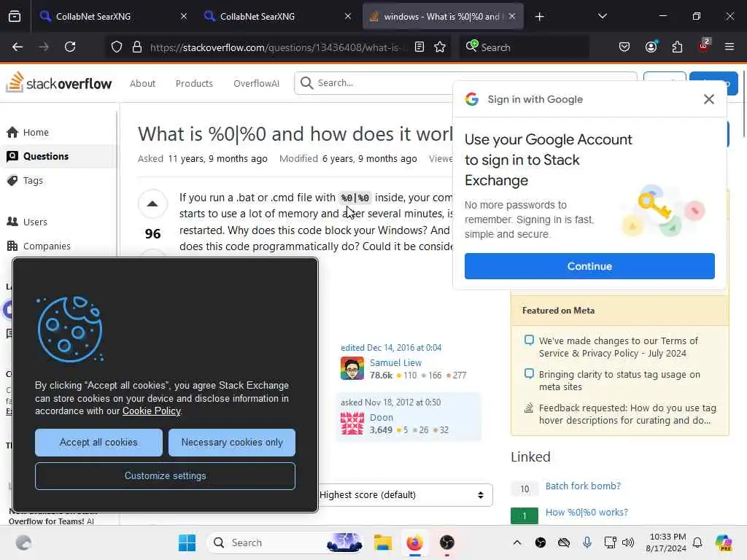Click the Windows taskbar Search box
This screenshot has height=560, width=747.
(286, 542)
